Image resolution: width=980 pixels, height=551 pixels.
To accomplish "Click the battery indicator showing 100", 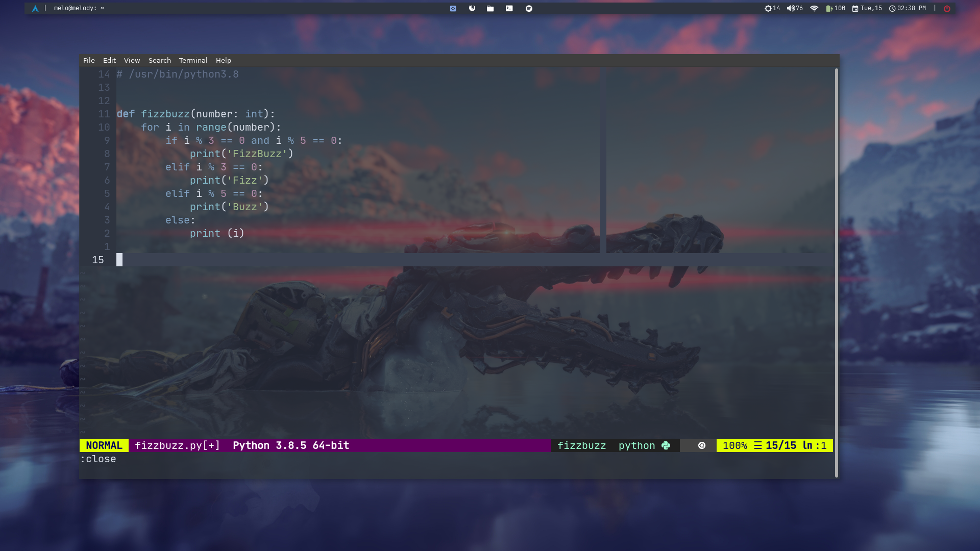I will pyautogui.click(x=835, y=8).
